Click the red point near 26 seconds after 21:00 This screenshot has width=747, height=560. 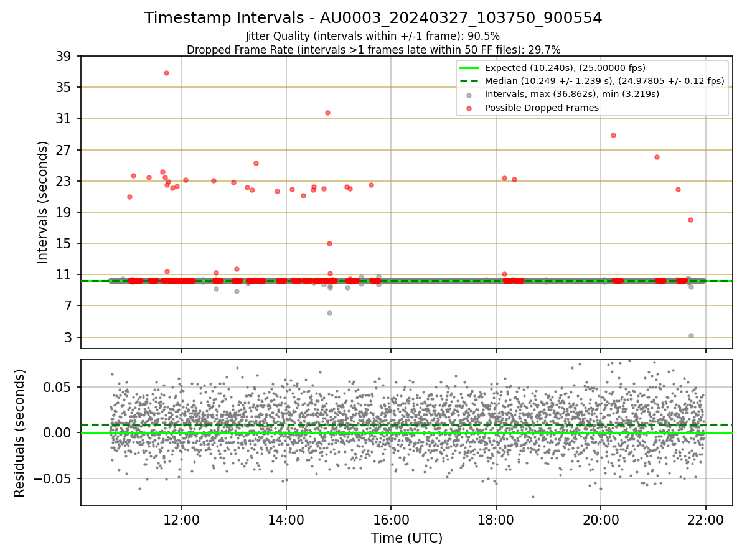[x=657, y=157]
